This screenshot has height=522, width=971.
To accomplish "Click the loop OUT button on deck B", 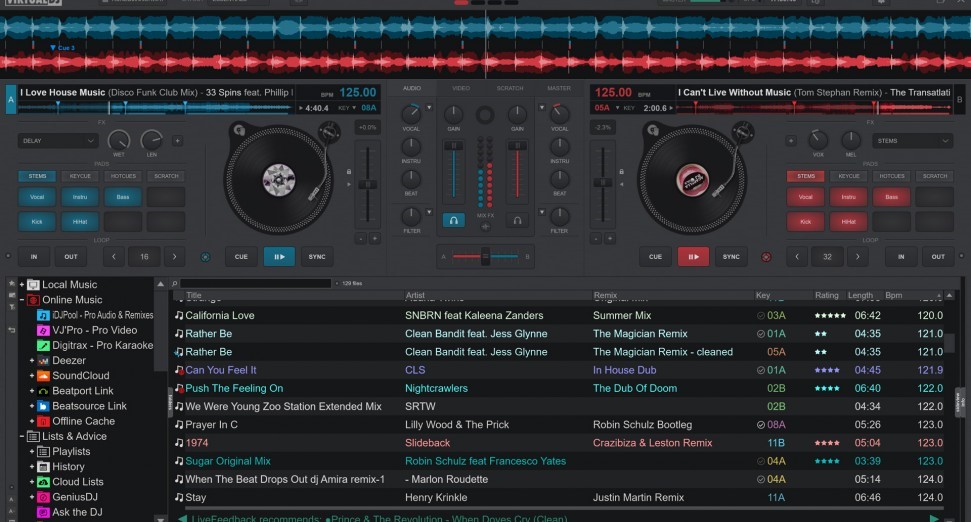I will 938,257.
